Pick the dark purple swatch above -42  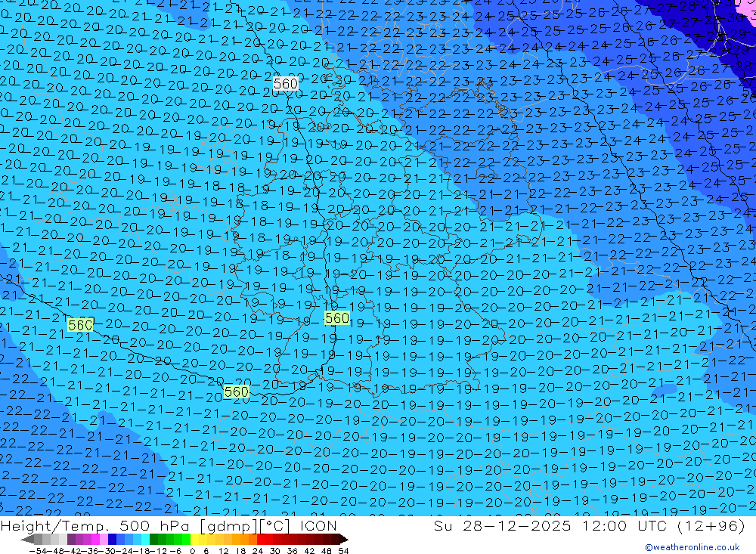pyautogui.click(x=71, y=539)
